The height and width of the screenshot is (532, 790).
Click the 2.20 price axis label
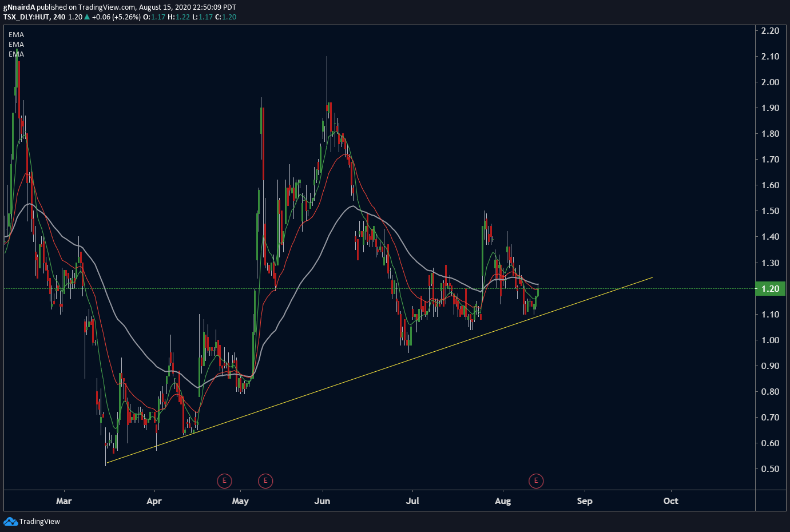[x=770, y=30]
